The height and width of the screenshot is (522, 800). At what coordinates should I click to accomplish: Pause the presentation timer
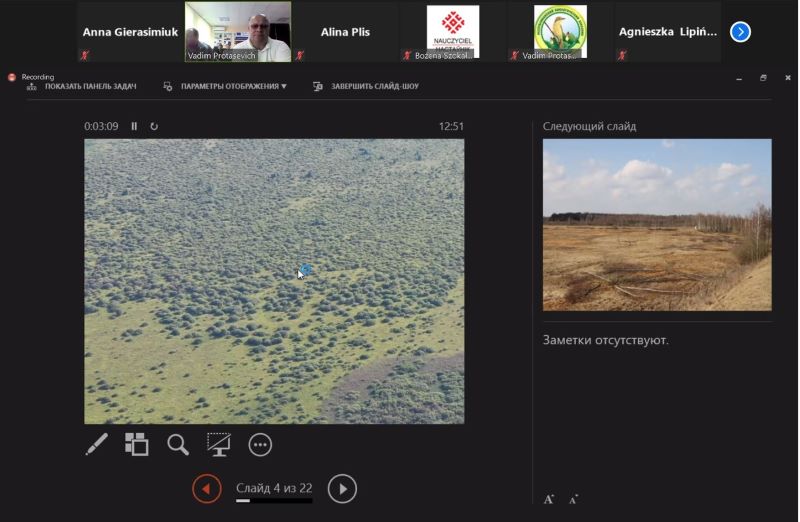pos(135,127)
